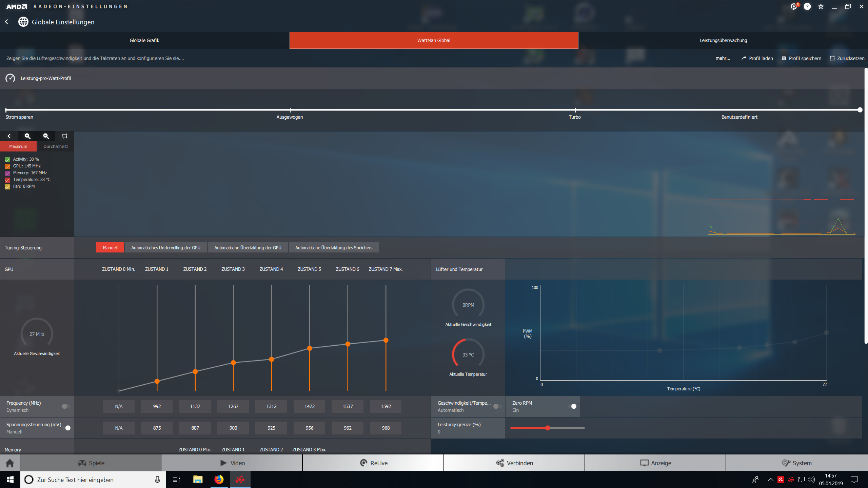Viewport: 868px width, 488px height.
Task: Open Firefox from the taskbar
Action: point(219,480)
